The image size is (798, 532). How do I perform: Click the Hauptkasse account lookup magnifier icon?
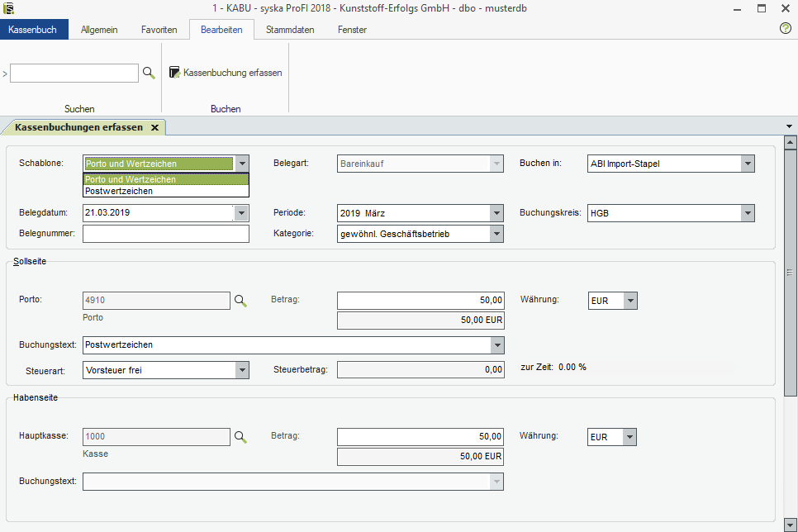pyautogui.click(x=240, y=437)
